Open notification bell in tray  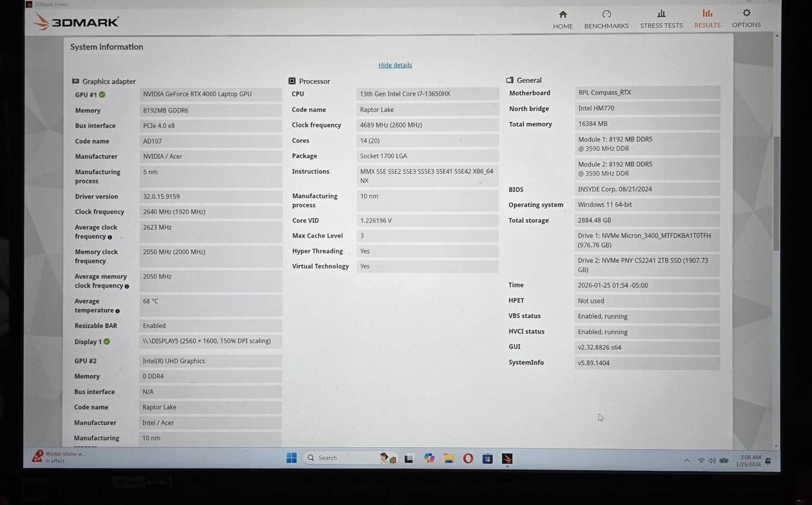(768, 461)
